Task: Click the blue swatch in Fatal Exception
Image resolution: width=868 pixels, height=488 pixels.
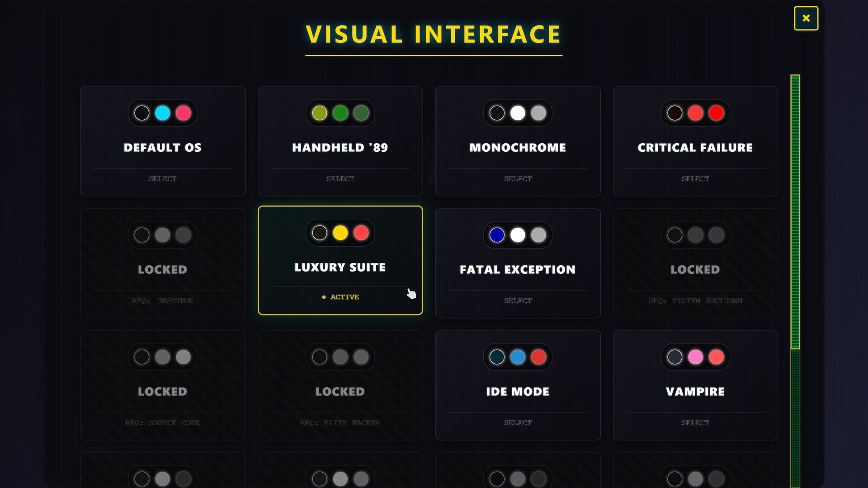Action: 497,235
